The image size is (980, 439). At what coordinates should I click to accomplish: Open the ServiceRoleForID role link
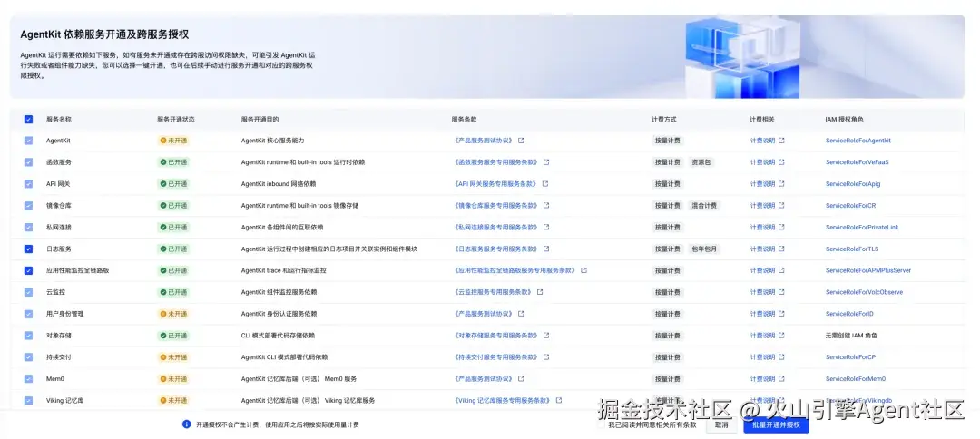[x=849, y=314]
